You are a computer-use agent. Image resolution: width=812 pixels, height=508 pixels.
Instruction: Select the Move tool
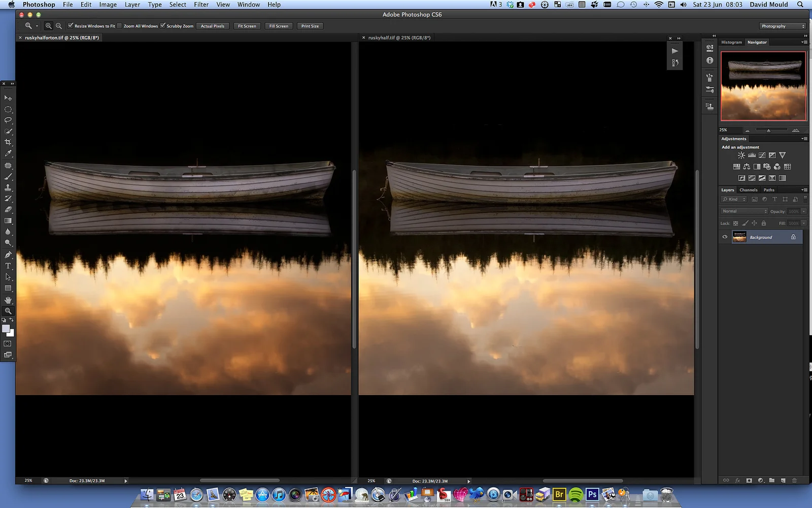tap(8, 98)
